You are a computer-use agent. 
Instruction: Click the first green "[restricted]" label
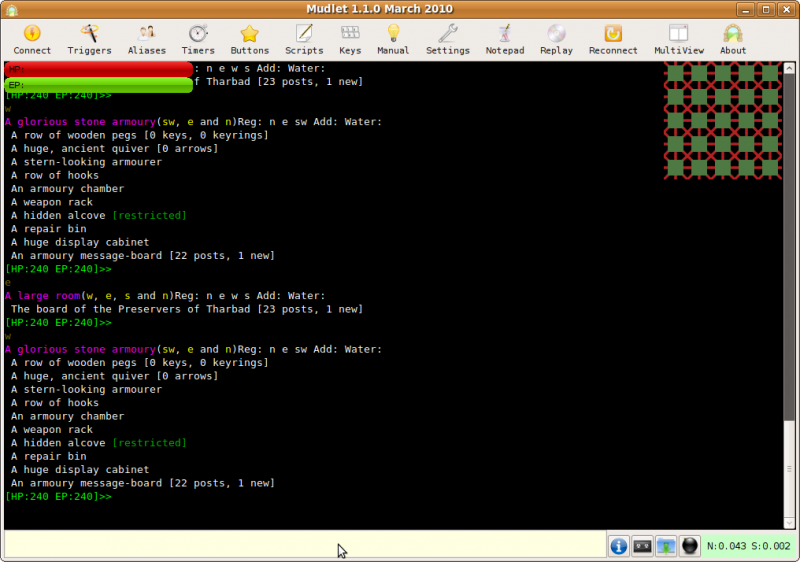click(x=149, y=215)
